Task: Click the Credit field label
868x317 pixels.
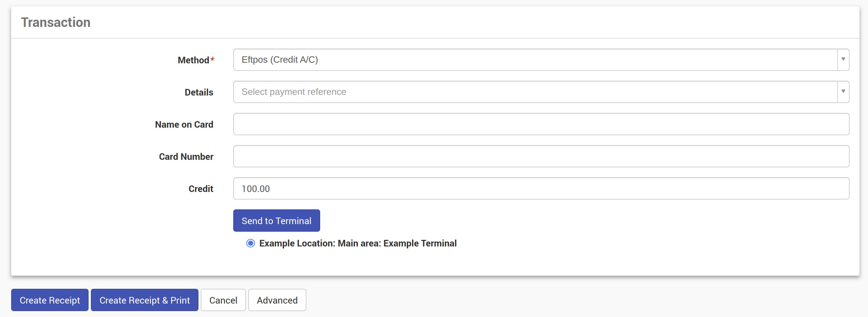Action: tap(201, 189)
